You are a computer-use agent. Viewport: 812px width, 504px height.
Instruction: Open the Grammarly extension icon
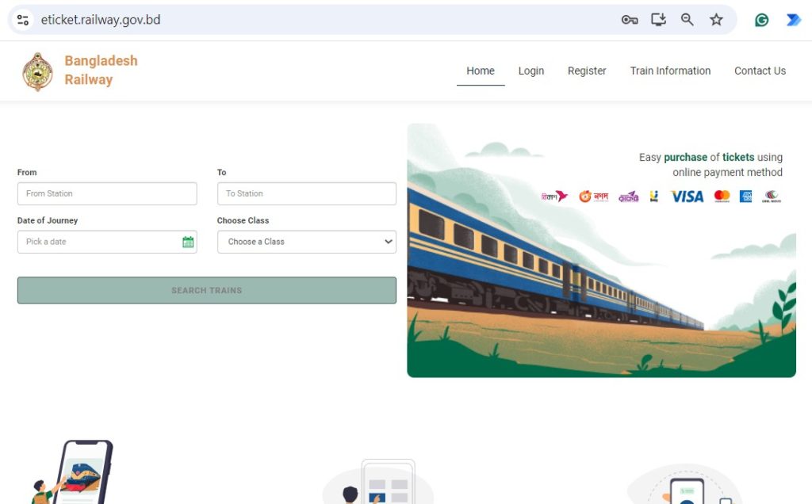point(761,20)
